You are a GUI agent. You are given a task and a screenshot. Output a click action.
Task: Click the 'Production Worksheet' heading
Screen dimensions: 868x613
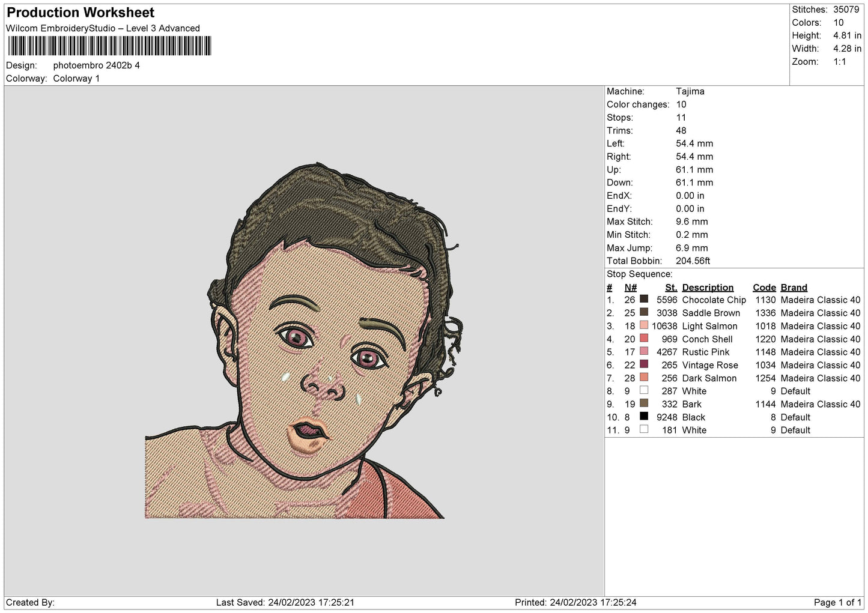[80, 13]
